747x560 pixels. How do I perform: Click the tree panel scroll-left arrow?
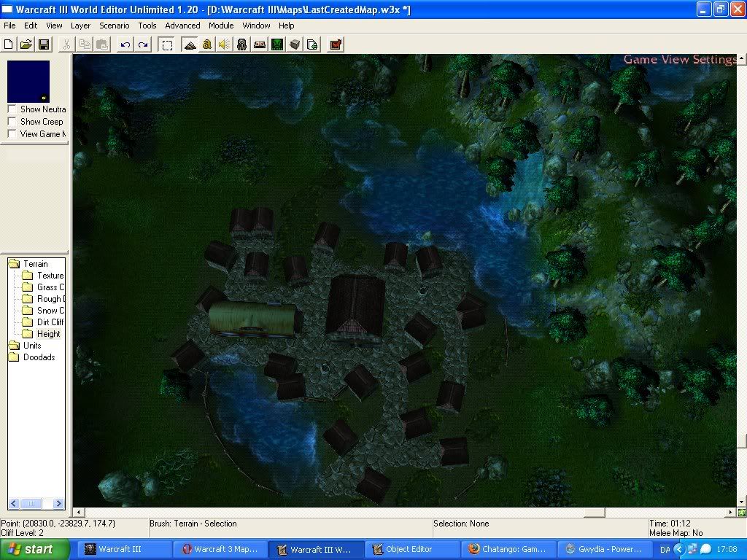click(13, 503)
